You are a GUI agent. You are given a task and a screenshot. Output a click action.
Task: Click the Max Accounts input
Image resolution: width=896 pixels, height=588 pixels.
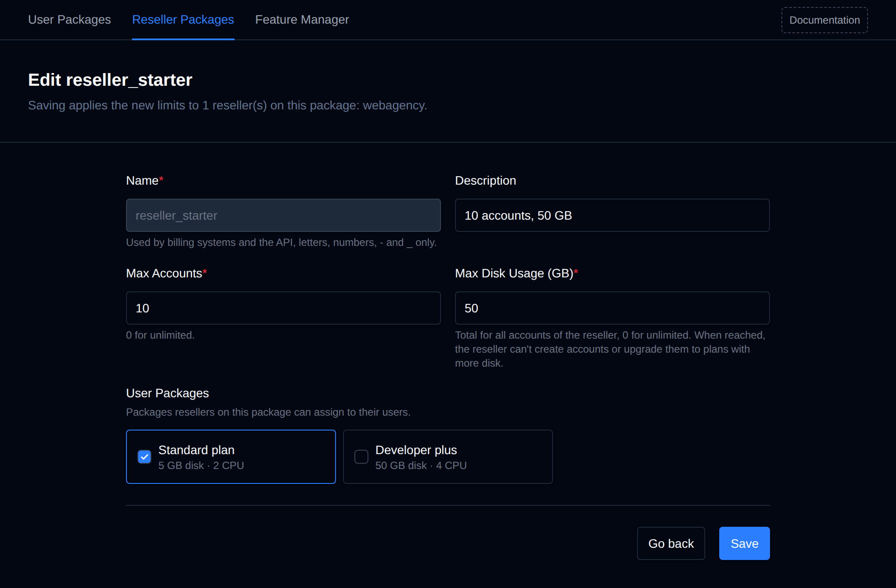click(283, 308)
